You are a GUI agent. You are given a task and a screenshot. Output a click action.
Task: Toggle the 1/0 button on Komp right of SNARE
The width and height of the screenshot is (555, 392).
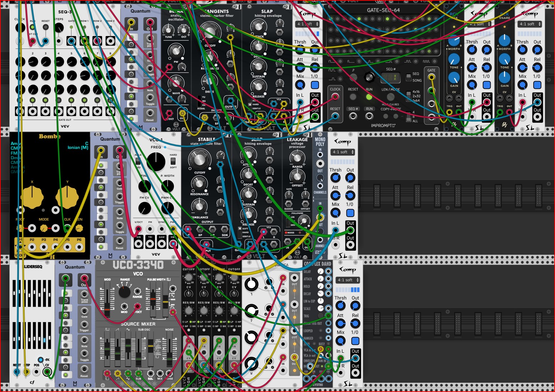click(x=537, y=85)
